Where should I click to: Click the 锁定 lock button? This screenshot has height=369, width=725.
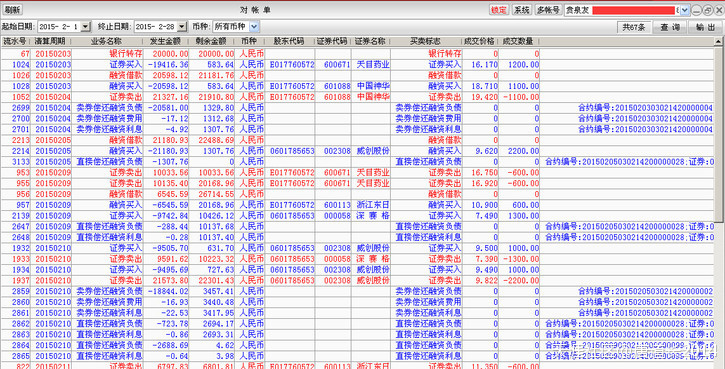coord(499,10)
